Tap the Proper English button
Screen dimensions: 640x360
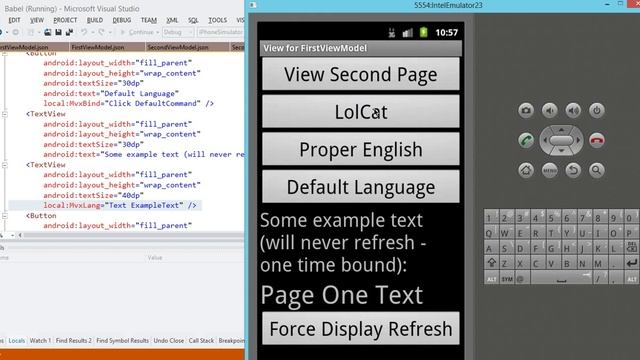(x=361, y=149)
